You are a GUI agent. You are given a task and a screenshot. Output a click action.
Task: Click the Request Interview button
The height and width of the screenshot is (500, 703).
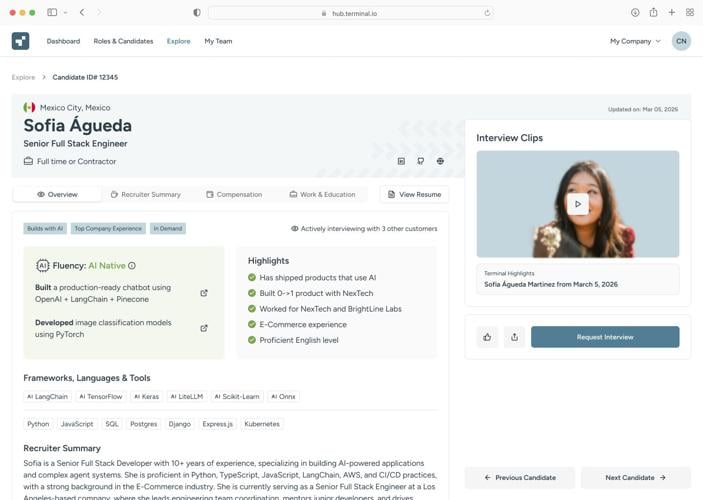pos(604,337)
